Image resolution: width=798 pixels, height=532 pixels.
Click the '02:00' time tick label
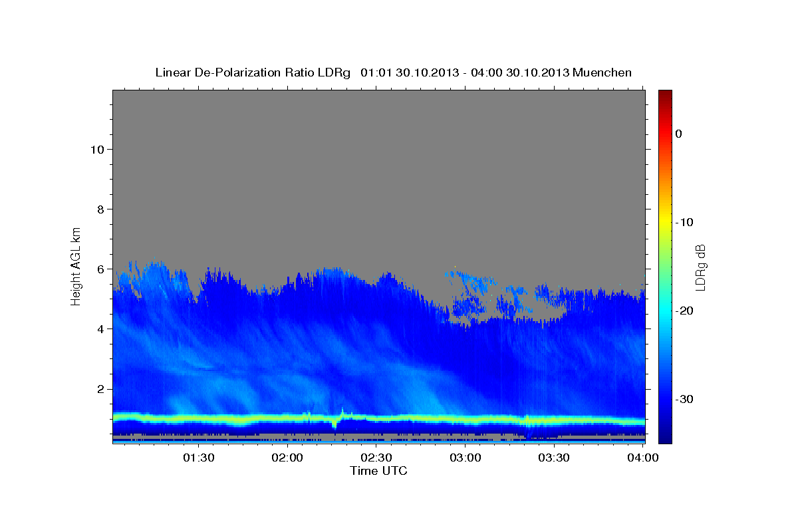click(x=287, y=458)
